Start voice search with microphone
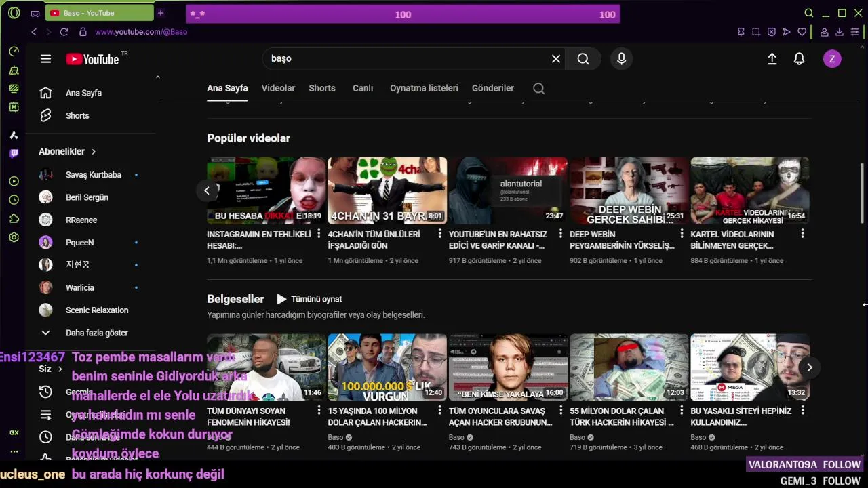Screen dimensions: 868x488 tap(621, 59)
